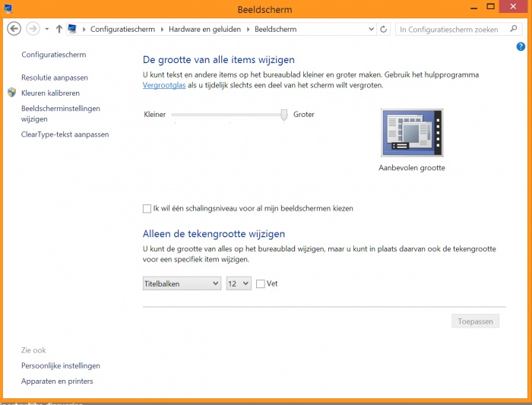Open Apparaten en printers link

click(57, 381)
